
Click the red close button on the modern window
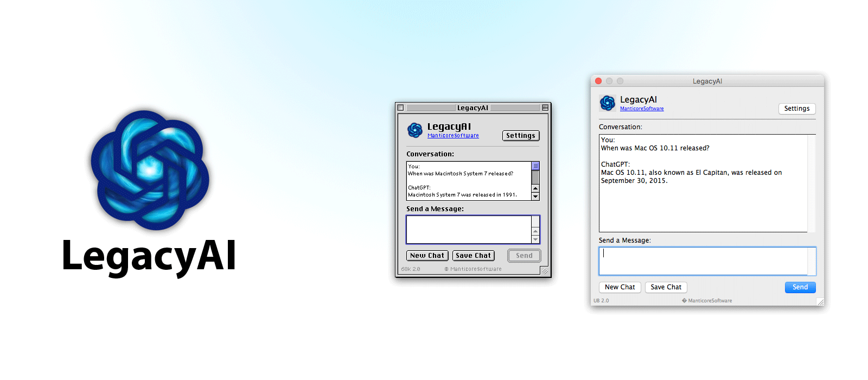point(598,81)
